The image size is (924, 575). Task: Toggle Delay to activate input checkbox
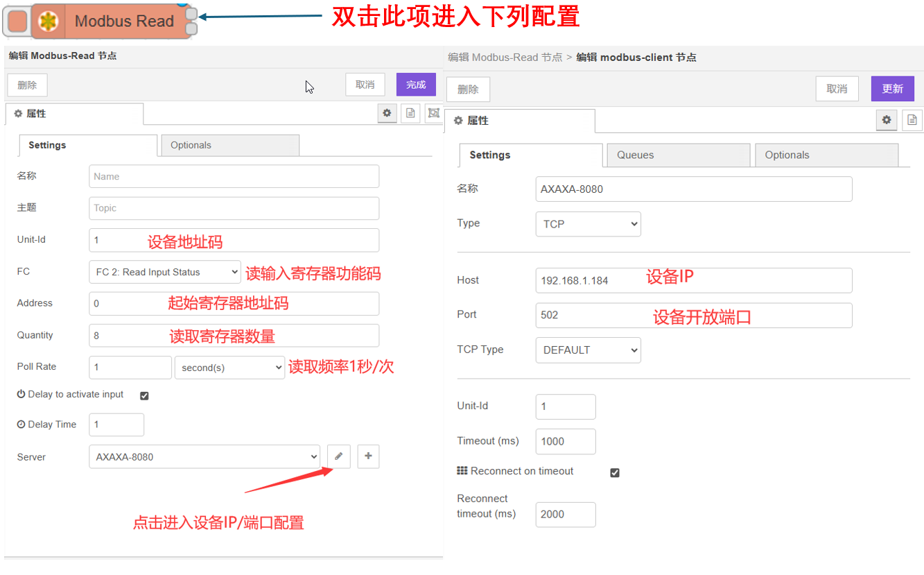[144, 395]
